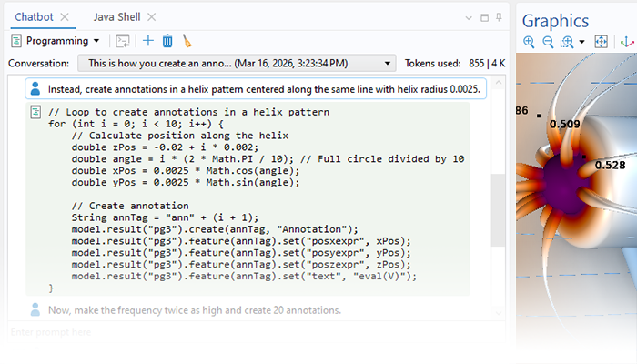
Task: Click the 'for (int i = 0' loop line
Action: (136, 124)
